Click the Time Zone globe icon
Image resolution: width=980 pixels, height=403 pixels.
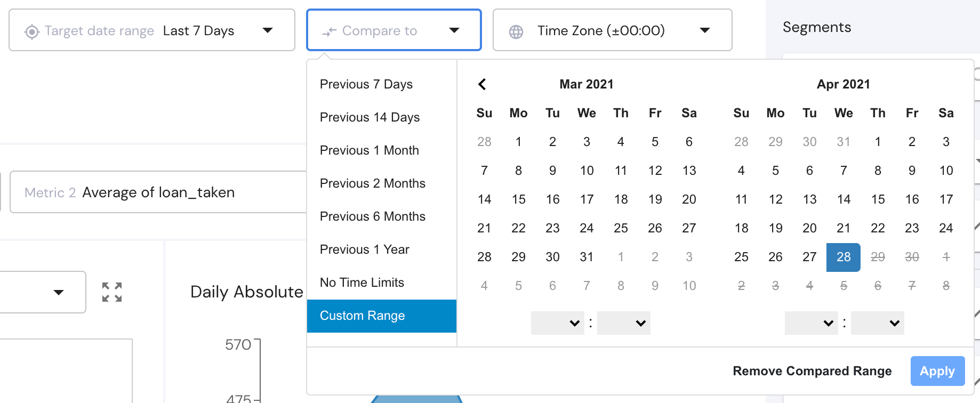[516, 32]
